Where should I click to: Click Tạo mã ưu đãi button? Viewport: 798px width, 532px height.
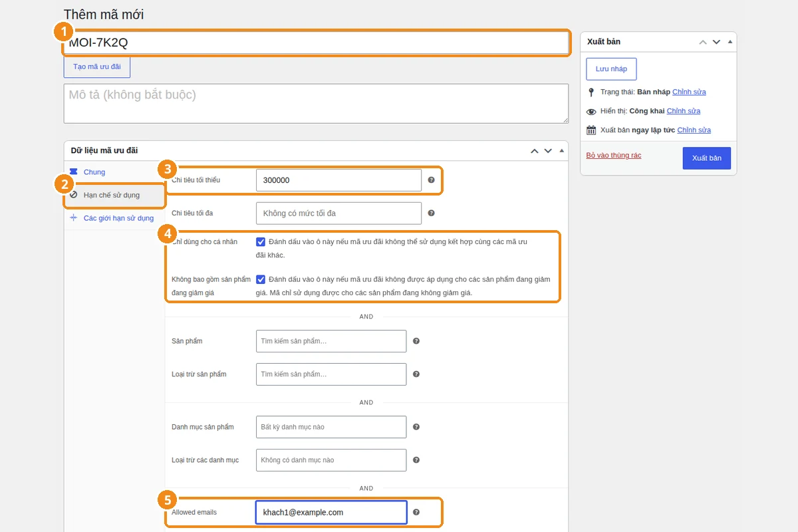click(97, 67)
